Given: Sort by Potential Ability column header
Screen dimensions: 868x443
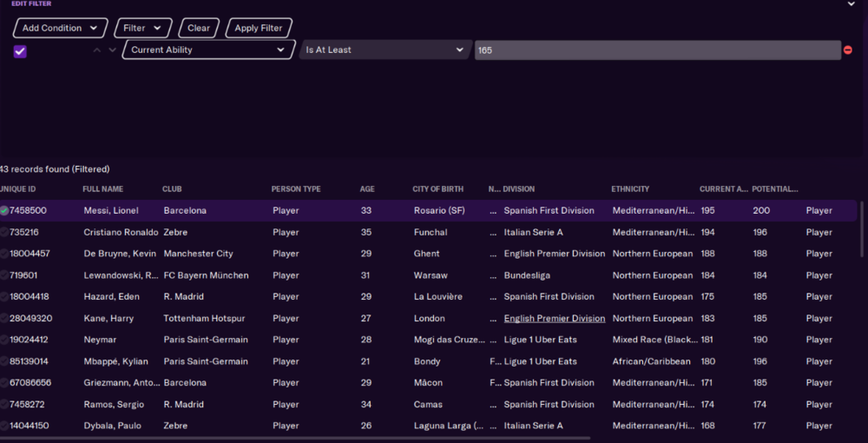Looking at the screenshot, I should click(775, 188).
